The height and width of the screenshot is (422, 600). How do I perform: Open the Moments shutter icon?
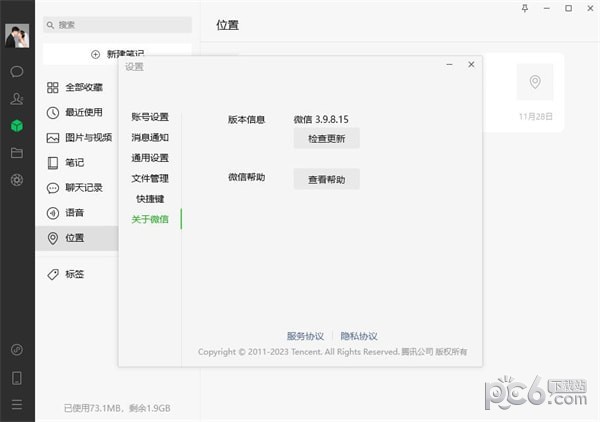[x=17, y=180]
